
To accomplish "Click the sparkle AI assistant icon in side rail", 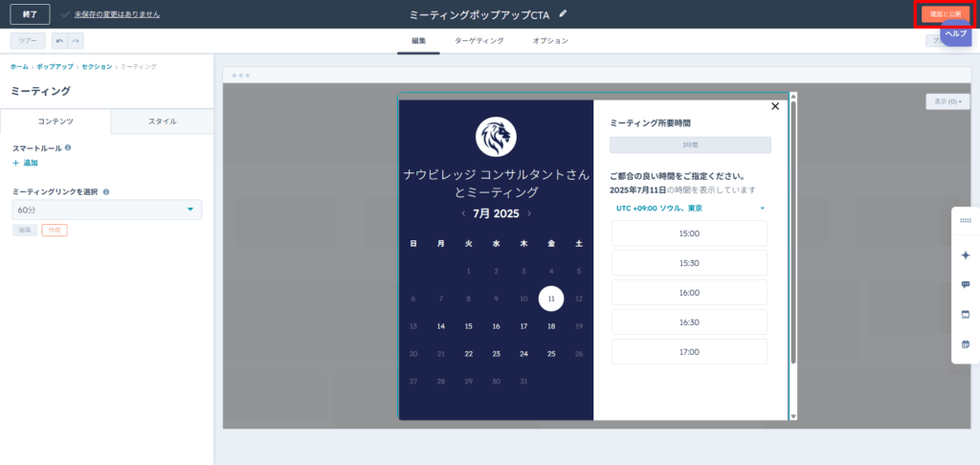I will [965, 255].
